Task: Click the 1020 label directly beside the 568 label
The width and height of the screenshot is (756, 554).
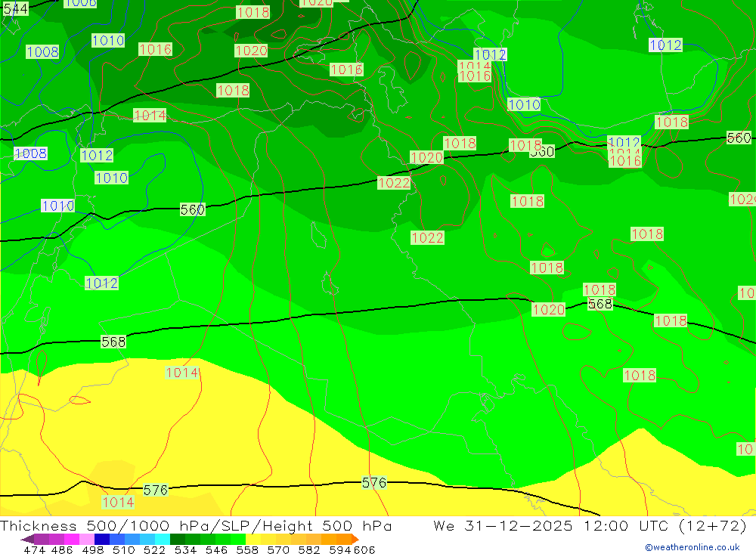Action: click(x=549, y=310)
